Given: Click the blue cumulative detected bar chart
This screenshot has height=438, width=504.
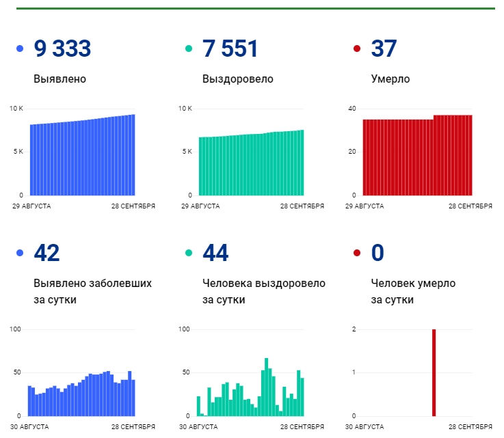Looking at the screenshot, I should (x=83, y=155).
